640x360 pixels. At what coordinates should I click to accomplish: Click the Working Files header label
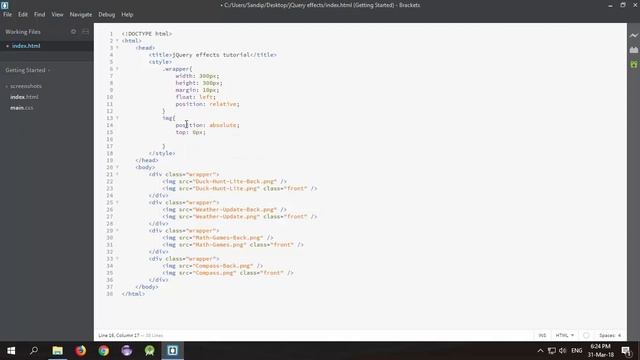23,31
